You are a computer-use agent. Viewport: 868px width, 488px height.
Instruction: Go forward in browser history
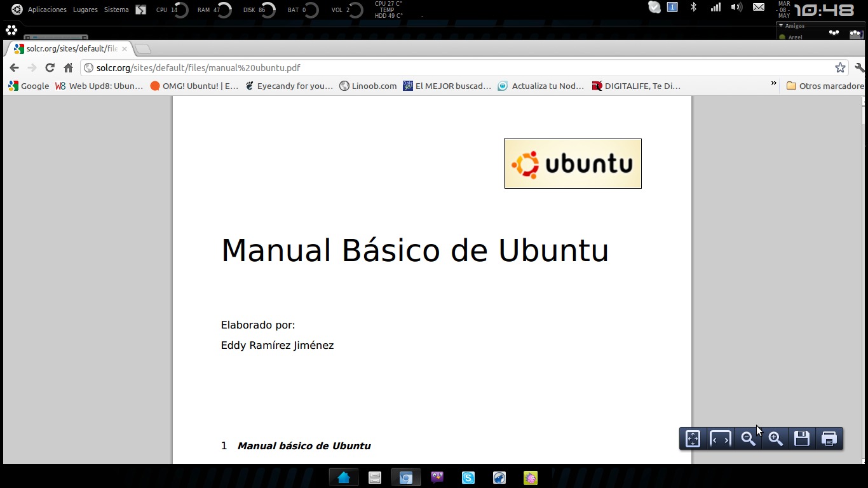[x=32, y=68]
